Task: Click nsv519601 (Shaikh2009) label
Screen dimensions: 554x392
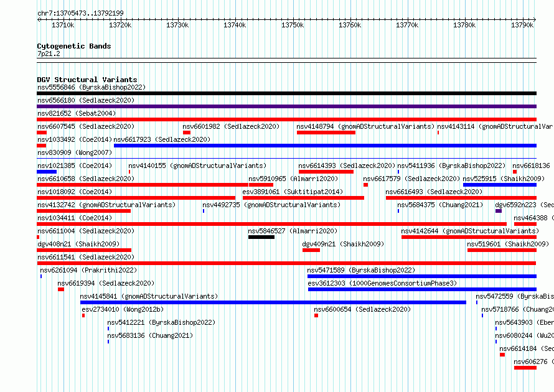Action: point(508,244)
